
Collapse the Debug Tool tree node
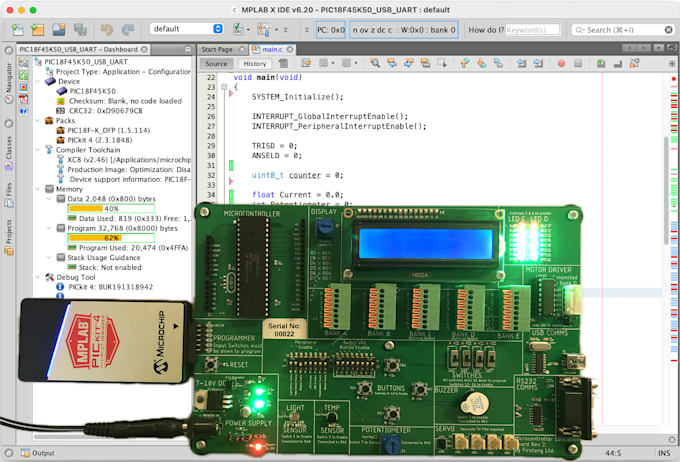[x=38, y=277]
